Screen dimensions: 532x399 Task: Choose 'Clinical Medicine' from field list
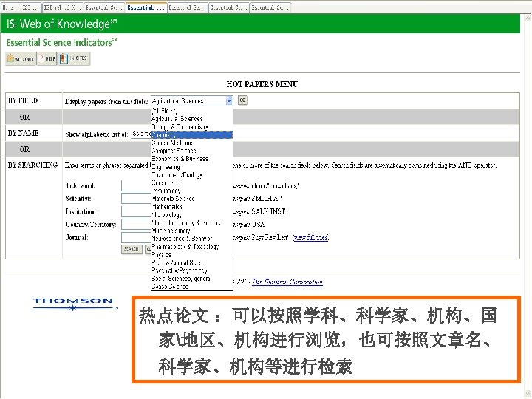[x=191, y=143]
